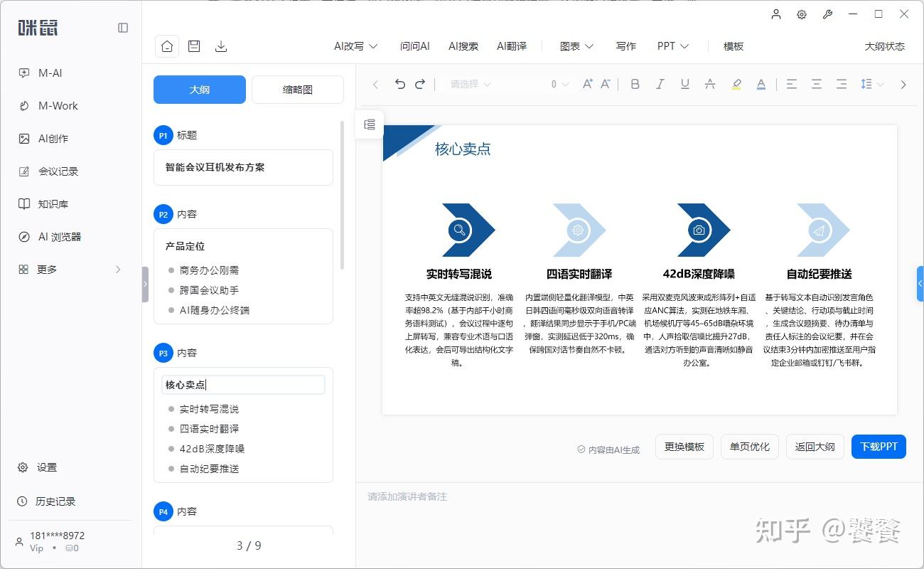Expand the blue right edge panel handle
The image size is (924, 569).
coord(920,284)
